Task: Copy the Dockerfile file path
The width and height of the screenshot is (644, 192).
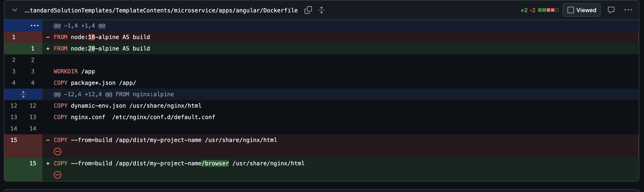Action: point(308,10)
